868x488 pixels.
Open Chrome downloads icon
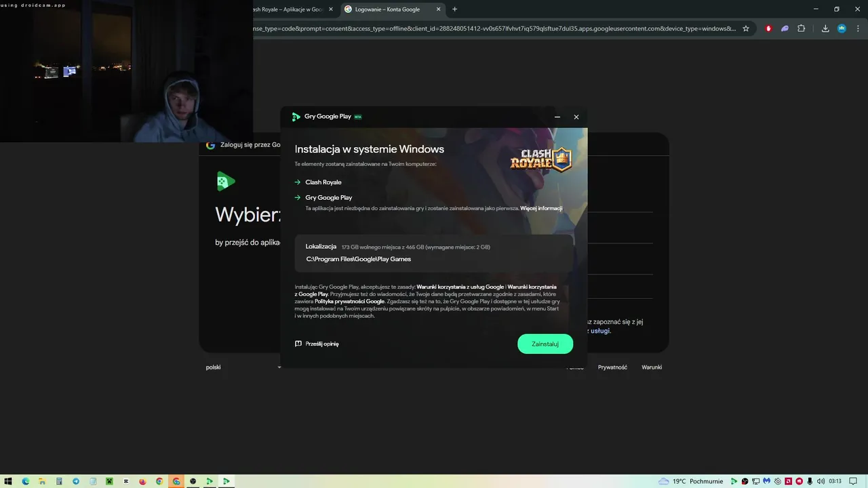pos(825,28)
